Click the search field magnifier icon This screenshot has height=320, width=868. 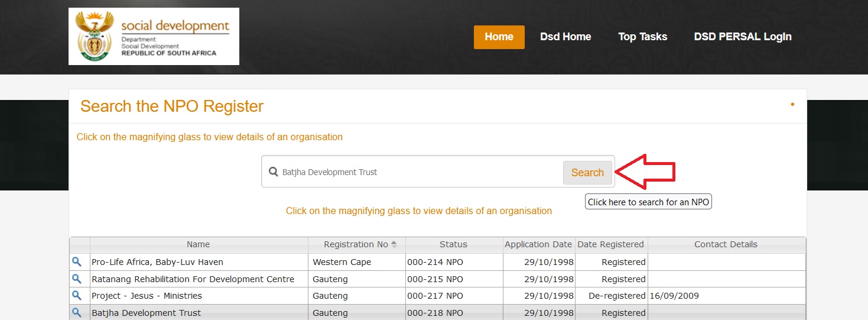[273, 172]
